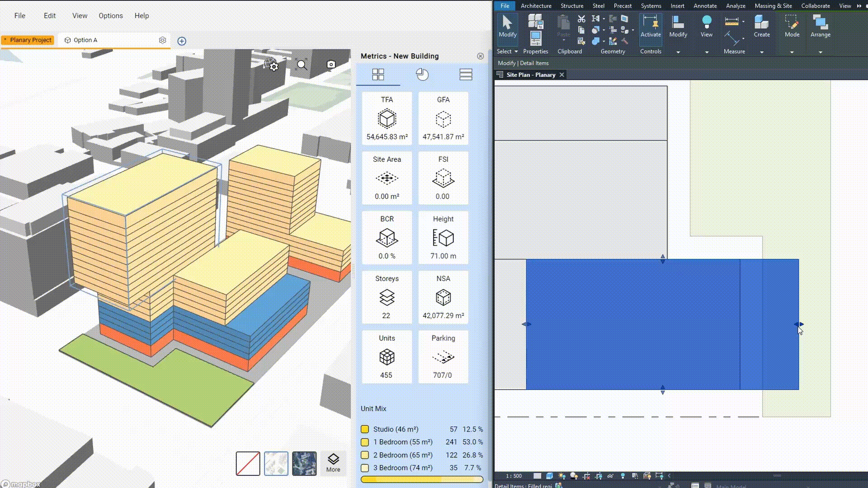The height and width of the screenshot is (488, 868).
Task: Toggle Temporary Hide/Isolate glasses icon
Action: (611, 476)
